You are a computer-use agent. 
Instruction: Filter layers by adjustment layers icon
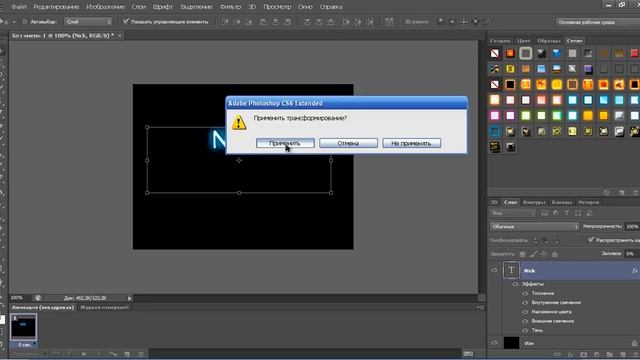click(556, 213)
